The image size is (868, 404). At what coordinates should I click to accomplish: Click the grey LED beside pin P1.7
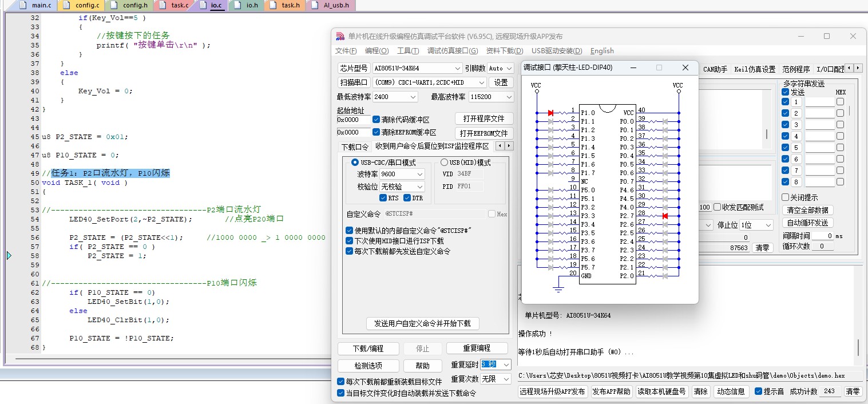pyautogui.click(x=550, y=173)
